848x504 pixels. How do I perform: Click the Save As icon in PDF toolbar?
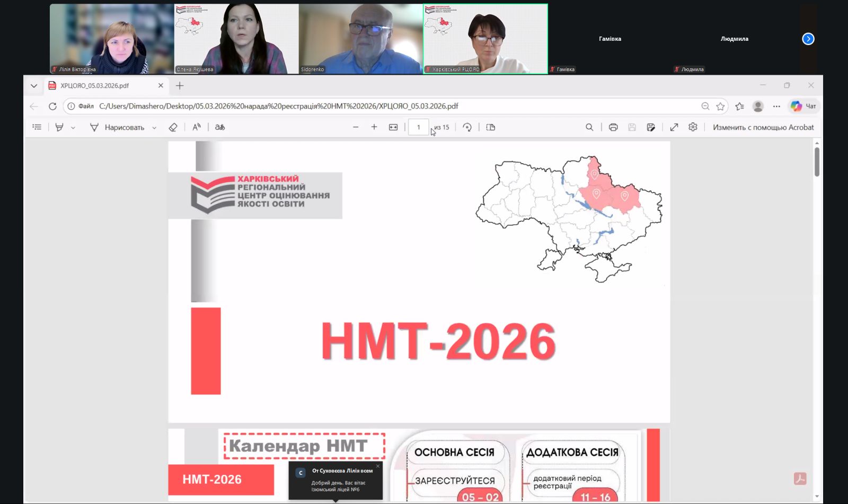[x=651, y=127]
